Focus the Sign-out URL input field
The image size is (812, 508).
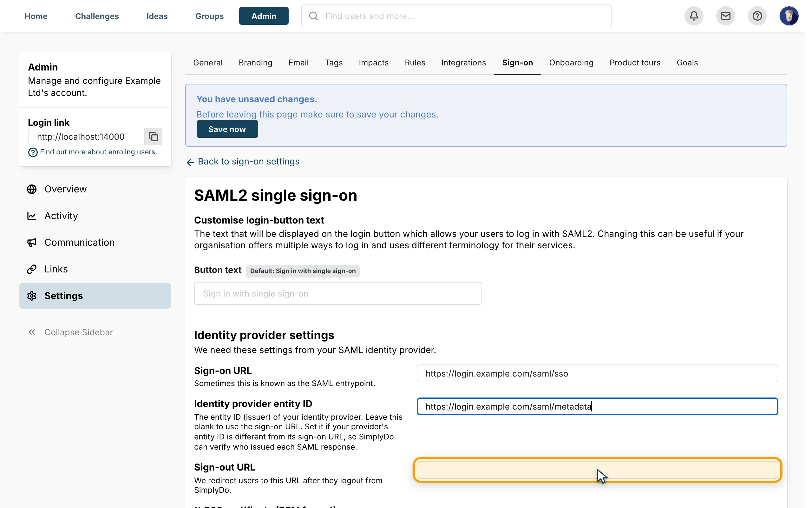coord(597,470)
